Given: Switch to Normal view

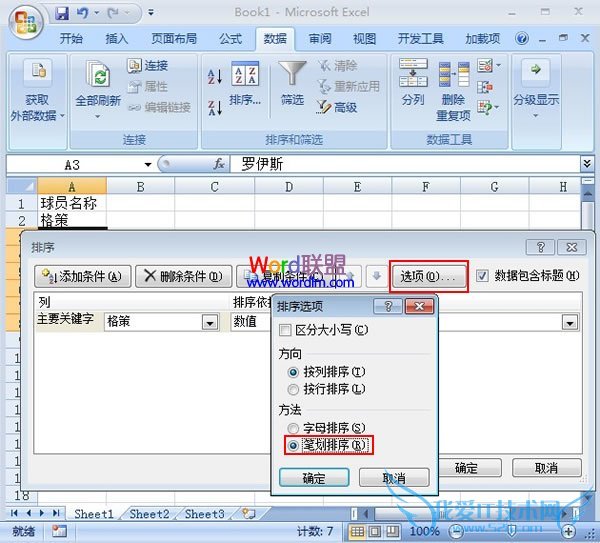Looking at the screenshot, I should pyautogui.click(x=357, y=531).
